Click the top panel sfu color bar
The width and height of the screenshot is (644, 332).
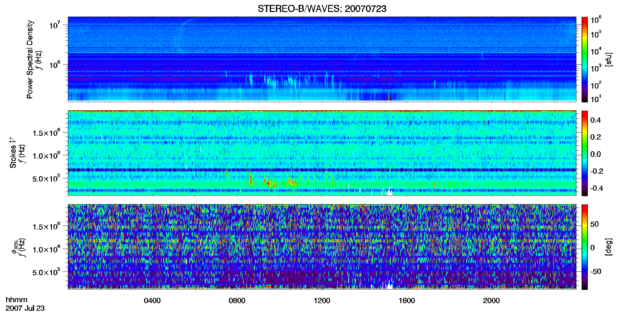click(x=584, y=59)
